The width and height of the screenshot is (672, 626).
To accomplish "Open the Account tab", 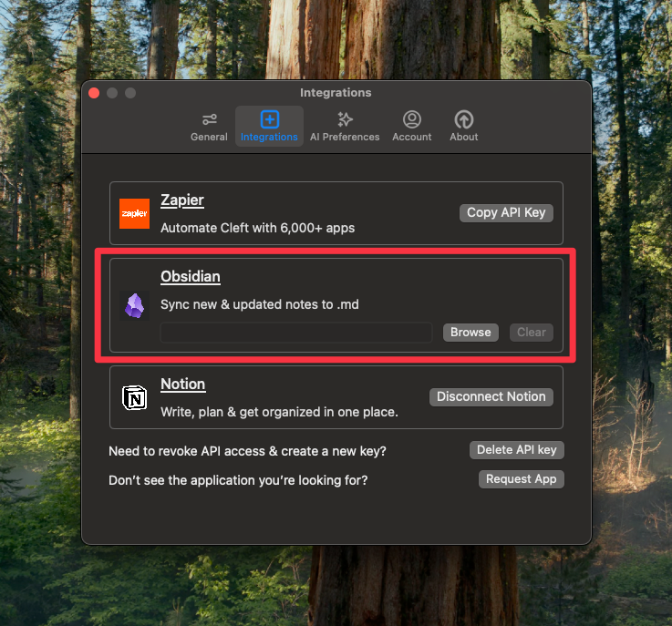I will pos(412,127).
